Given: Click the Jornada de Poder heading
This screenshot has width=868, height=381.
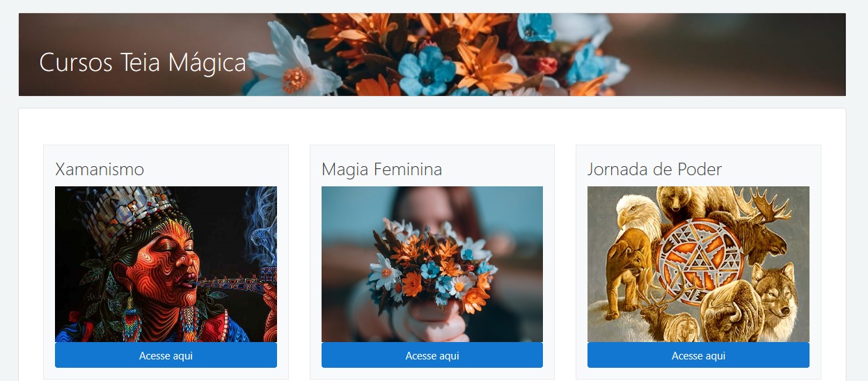Looking at the screenshot, I should pyautogui.click(x=654, y=169).
